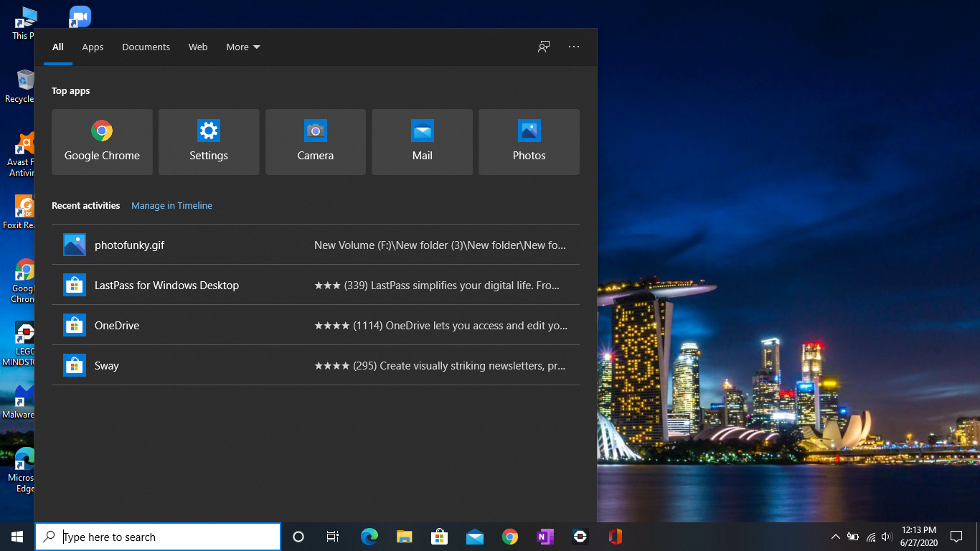The height and width of the screenshot is (551, 980).
Task: Open OneNote from the taskbar
Action: [545, 537]
